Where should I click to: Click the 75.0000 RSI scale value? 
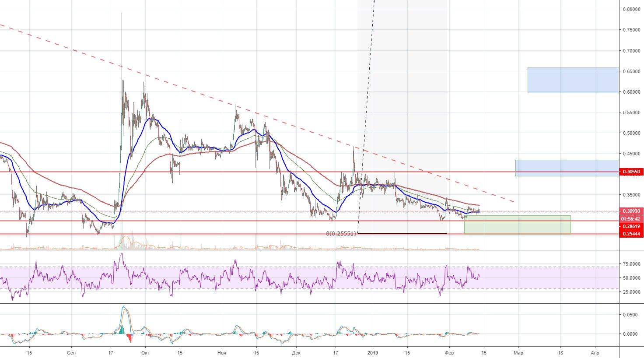pos(631,264)
